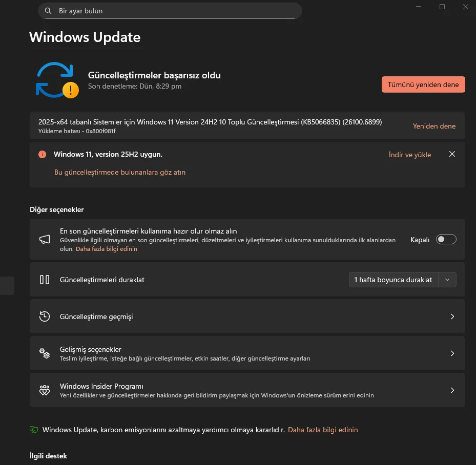476x465 pixels.
Task: Click Tümünü yeniden dene button
Action: click(x=423, y=84)
